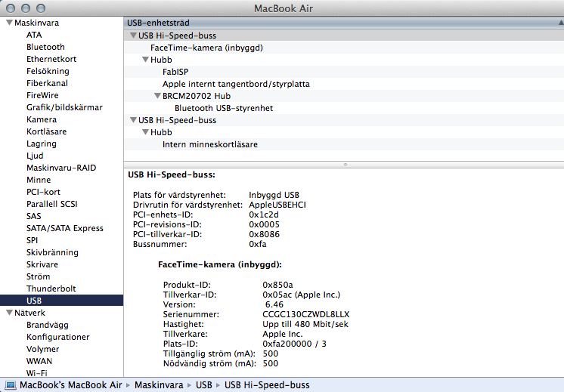The height and width of the screenshot is (392, 564).
Task: Select Bluetooth in the sidebar
Action: click(45, 47)
